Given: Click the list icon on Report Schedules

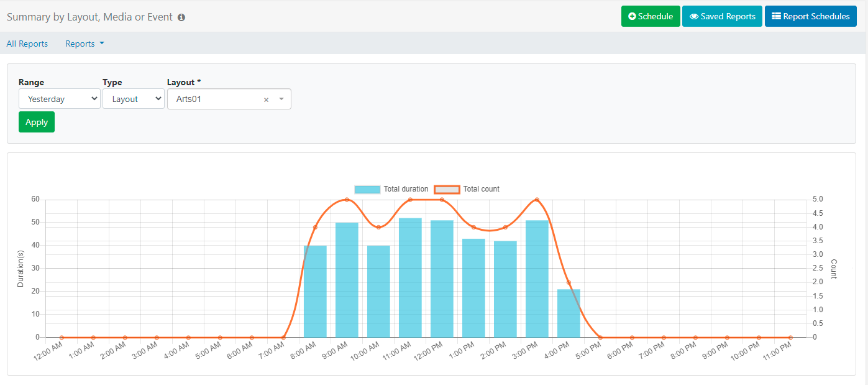Looking at the screenshot, I should click(776, 17).
